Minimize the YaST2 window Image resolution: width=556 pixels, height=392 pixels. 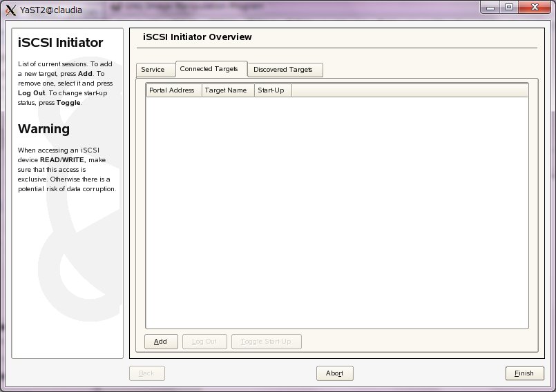pyautogui.click(x=490, y=8)
